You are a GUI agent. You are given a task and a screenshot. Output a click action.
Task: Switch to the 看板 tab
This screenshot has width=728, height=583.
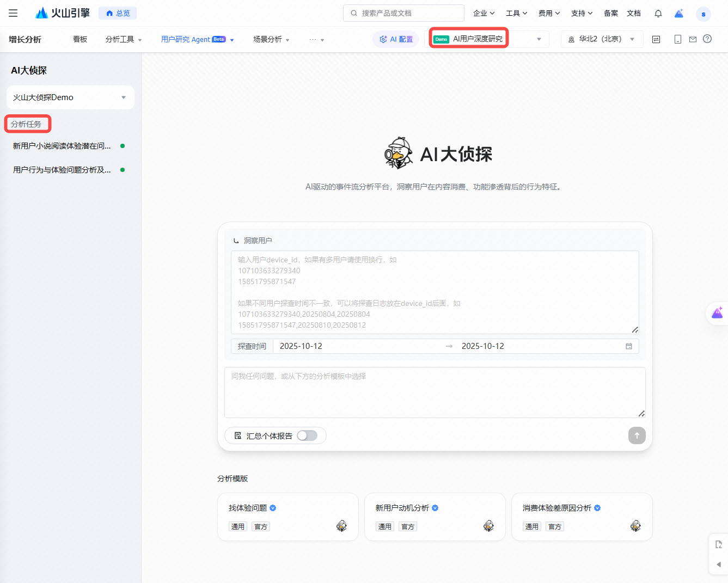click(80, 39)
